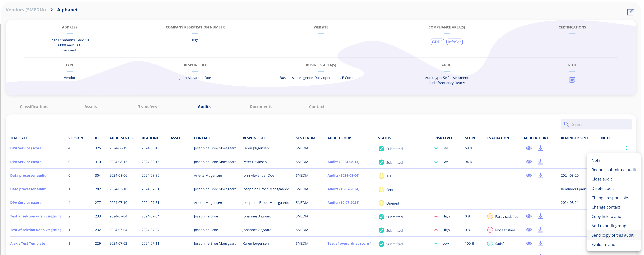Sort by Deadline column header
Viewport: 644px width, 255px height.
tap(150, 138)
